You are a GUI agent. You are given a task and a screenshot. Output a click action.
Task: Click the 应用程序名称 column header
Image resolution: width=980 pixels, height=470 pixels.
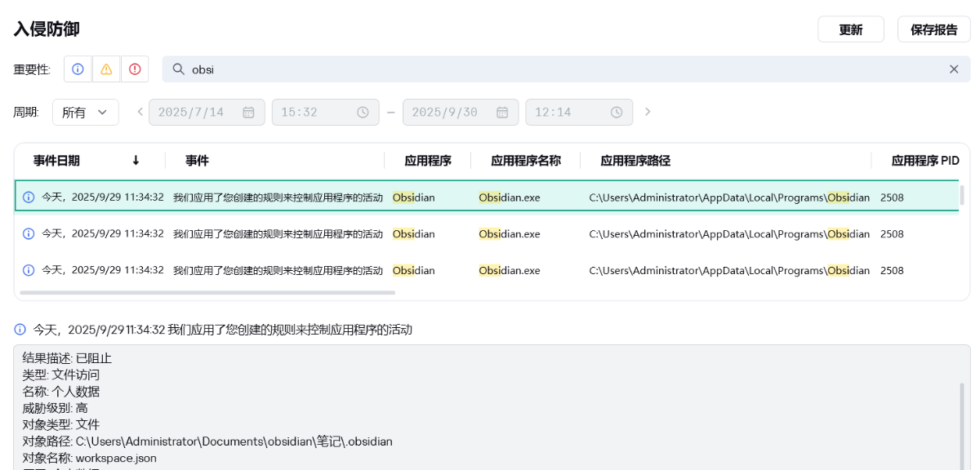tap(526, 161)
